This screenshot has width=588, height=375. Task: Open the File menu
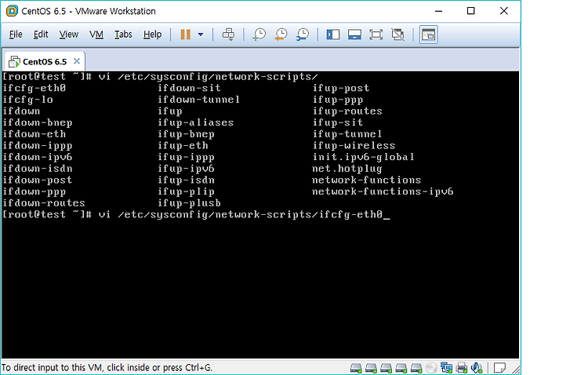click(x=16, y=35)
